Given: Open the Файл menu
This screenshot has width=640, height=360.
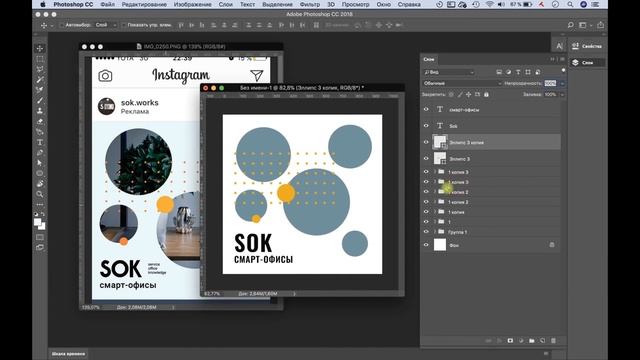Looking at the screenshot, I should pos(107,4).
